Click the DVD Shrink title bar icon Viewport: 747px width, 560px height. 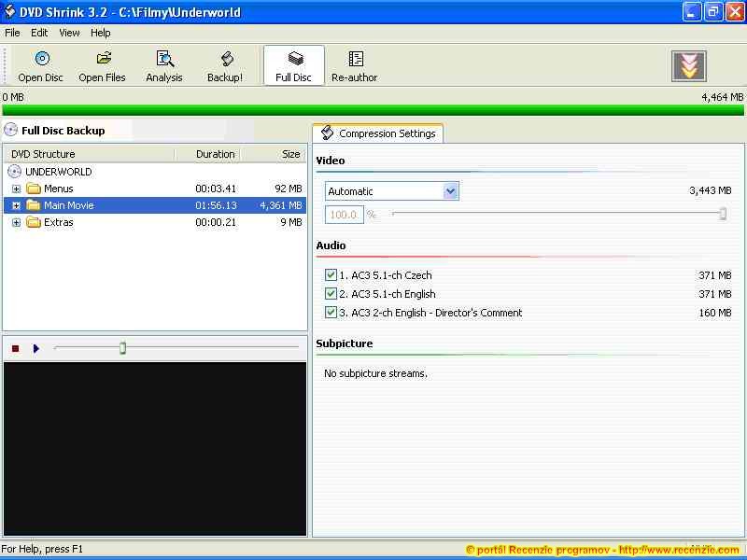(x=9, y=11)
